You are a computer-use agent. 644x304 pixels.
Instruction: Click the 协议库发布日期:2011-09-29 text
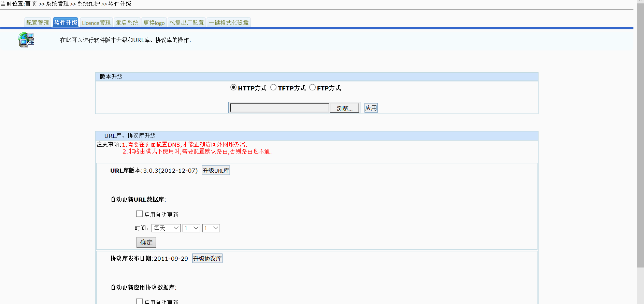click(149, 259)
